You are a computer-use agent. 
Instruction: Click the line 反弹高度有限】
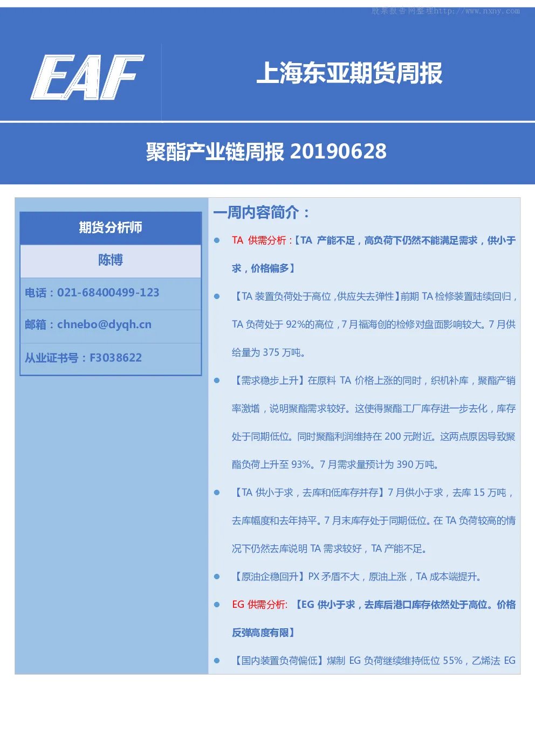(263, 633)
